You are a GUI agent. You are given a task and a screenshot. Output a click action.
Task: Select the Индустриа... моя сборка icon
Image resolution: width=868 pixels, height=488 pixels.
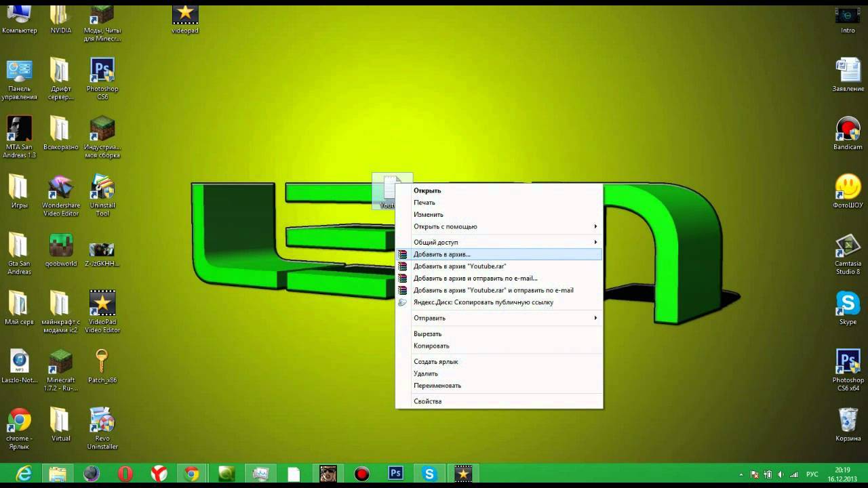click(x=102, y=138)
